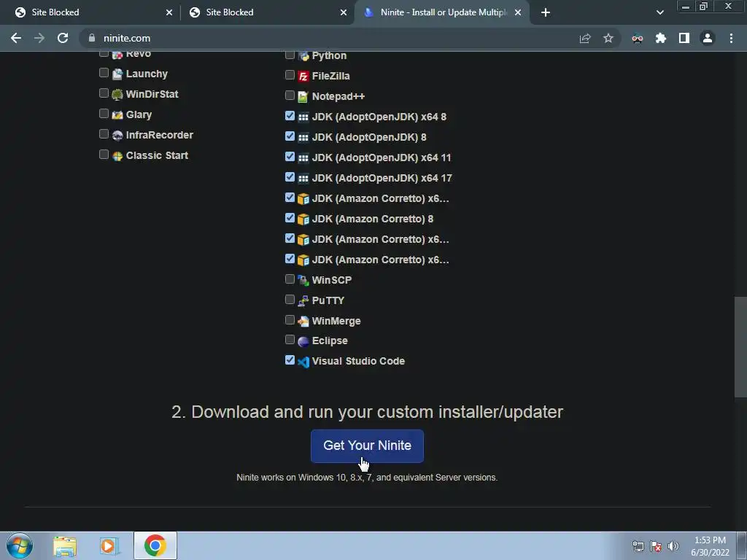Check the WinDirStat checkbox
Image resolution: width=747 pixels, height=560 pixels.
tap(104, 93)
